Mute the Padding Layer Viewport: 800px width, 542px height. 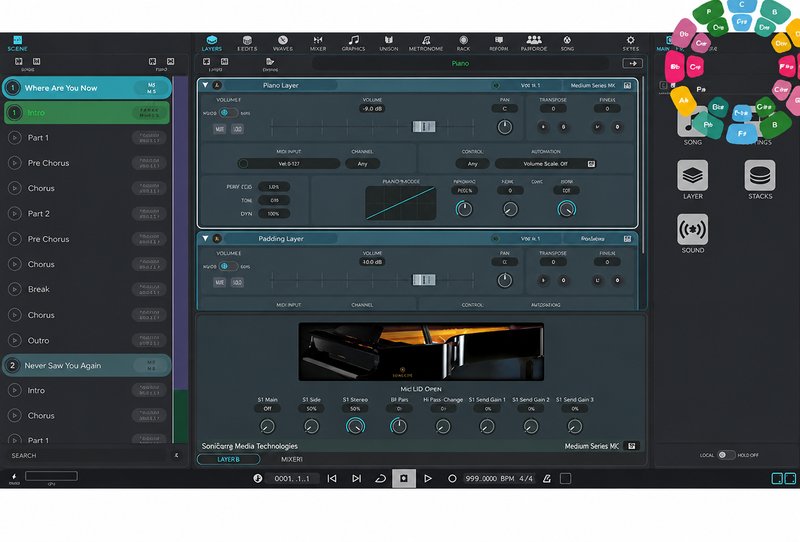219,282
